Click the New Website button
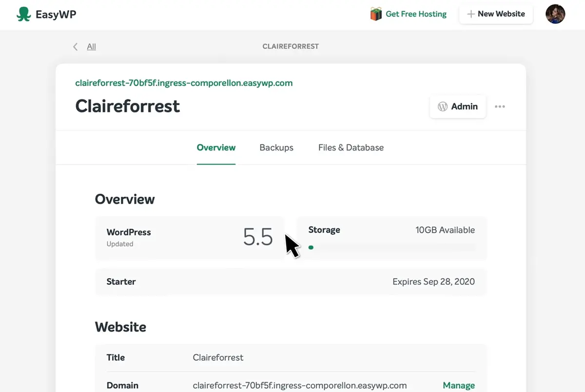The height and width of the screenshot is (392, 585). [x=496, y=14]
